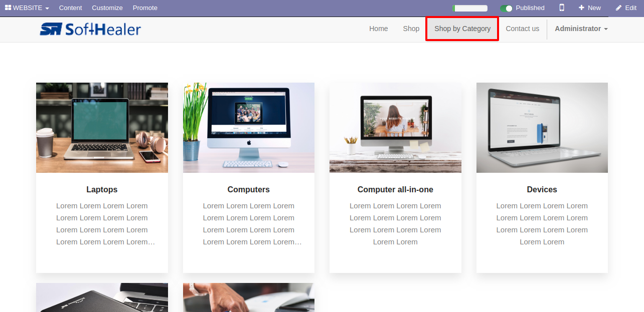The image size is (644, 312).
Task: Open the Promote menu
Action: pyautogui.click(x=145, y=8)
